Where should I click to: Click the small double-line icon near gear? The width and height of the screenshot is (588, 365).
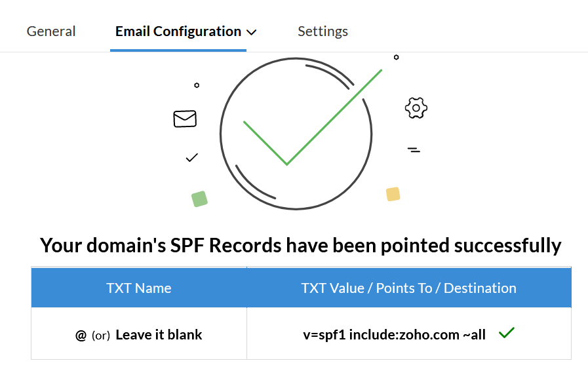[x=414, y=150]
